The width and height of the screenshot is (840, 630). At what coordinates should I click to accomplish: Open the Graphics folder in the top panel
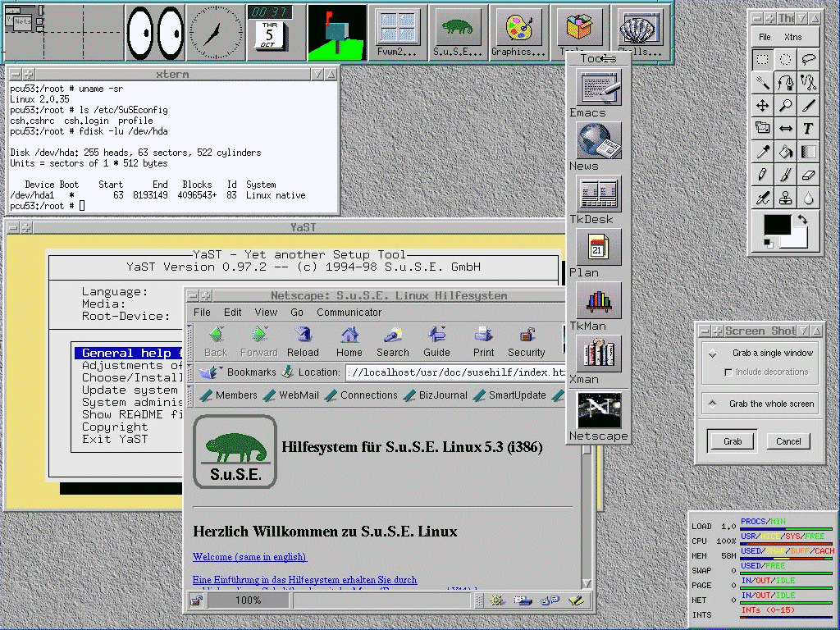[518, 32]
